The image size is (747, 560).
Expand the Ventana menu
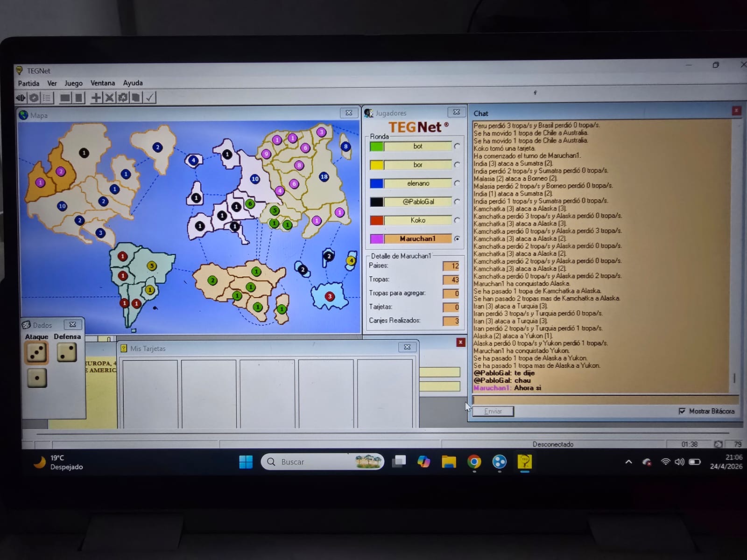click(x=103, y=83)
